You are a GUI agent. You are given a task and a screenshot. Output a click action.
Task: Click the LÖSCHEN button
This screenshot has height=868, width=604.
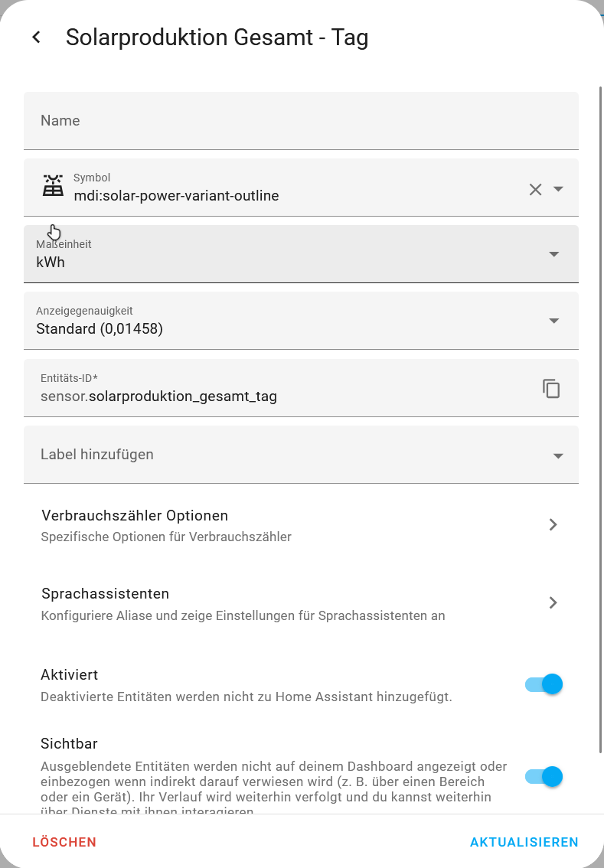pos(64,842)
